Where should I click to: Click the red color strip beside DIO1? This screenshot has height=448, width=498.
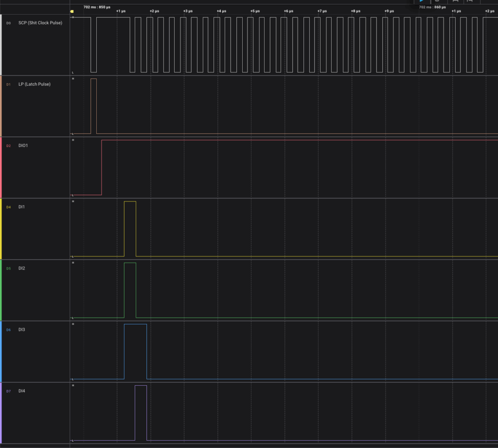coord(1,167)
